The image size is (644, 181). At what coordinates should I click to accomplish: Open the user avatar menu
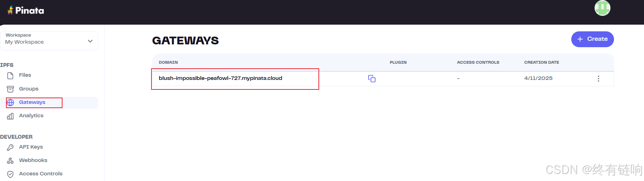tap(602, 8)
